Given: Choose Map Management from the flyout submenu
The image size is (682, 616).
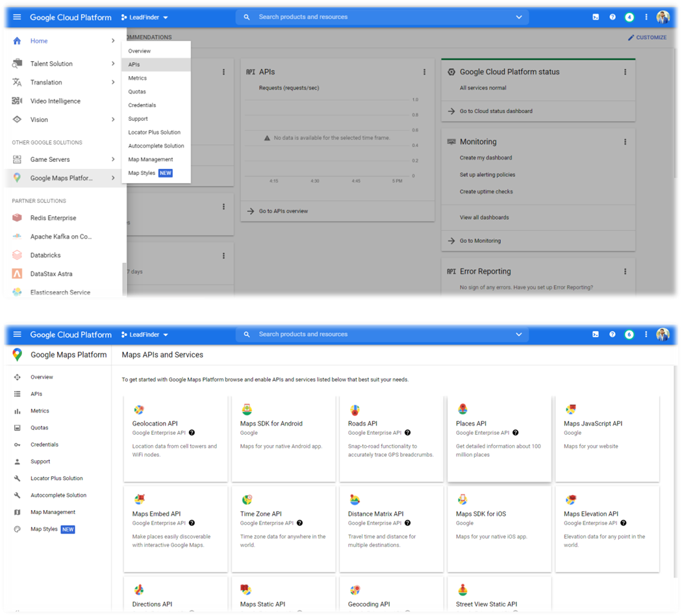Looking at the screenshot, I should 151,159.
